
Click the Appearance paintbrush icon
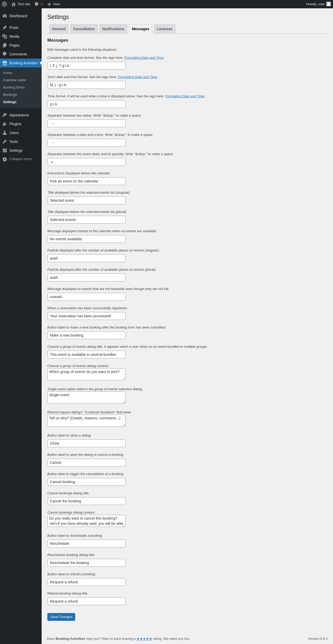[x=5, y=115]
